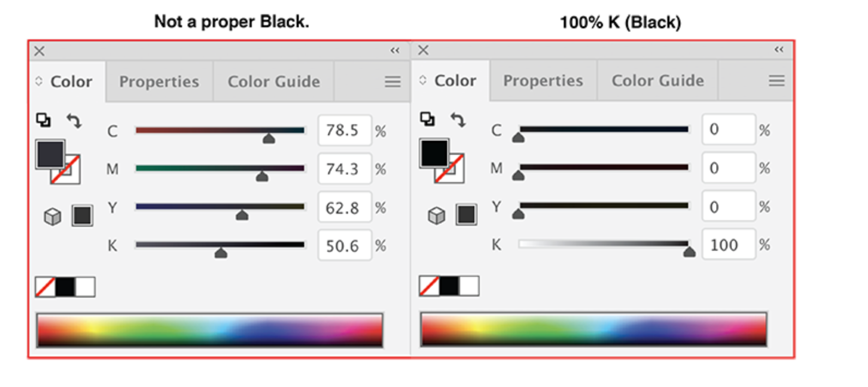Screen dimensions: 868x387
Task: Collapse right panel with double-arrow icon
Action: (x=779, y=50)
